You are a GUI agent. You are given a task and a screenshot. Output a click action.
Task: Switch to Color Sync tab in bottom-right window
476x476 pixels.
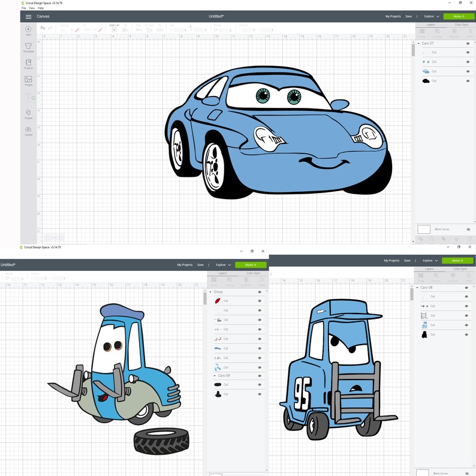pos(460,269)
